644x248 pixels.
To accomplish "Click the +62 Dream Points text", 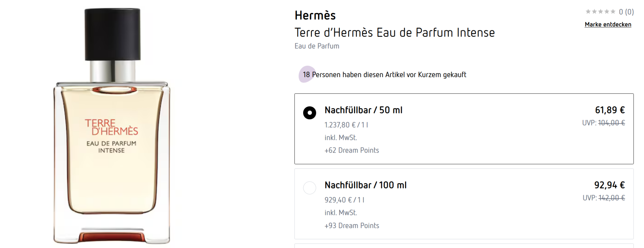I will tap(352, 150).
